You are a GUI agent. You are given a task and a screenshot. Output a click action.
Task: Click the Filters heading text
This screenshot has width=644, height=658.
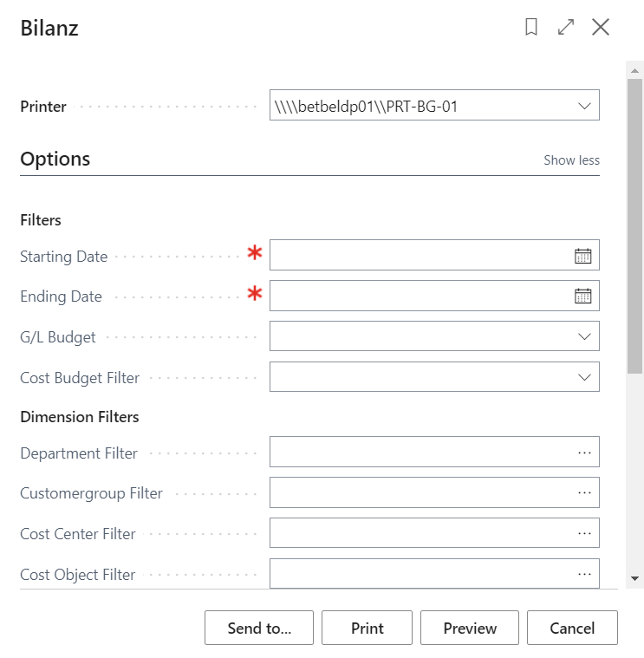41,220
